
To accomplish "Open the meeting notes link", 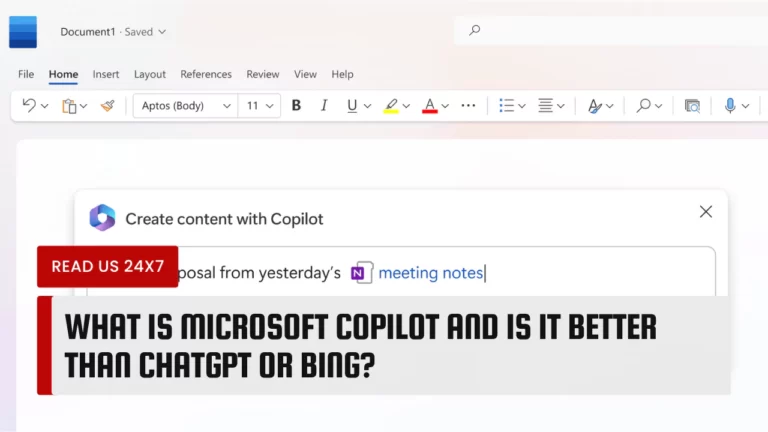I will tap(431, 273).
